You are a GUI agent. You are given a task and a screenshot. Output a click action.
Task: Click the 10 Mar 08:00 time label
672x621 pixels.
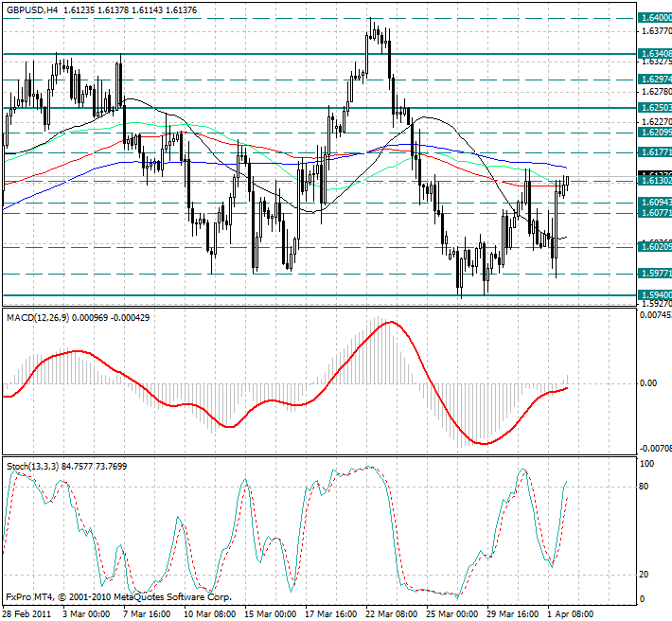click(209, 614)
